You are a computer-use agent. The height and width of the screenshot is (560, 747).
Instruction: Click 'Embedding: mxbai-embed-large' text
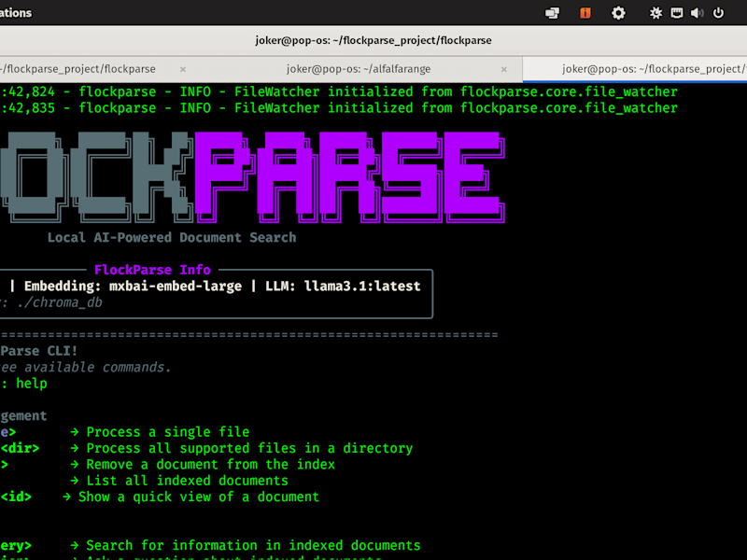tap(133, 287)
